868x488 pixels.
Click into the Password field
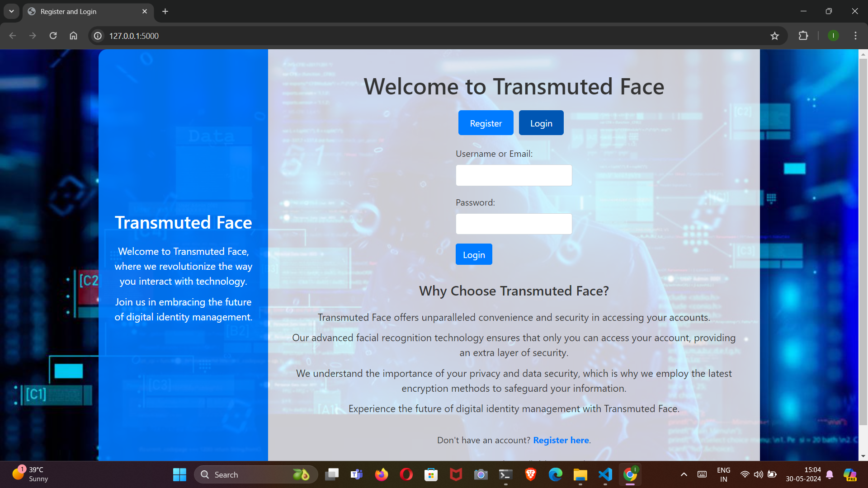coord(514,224)
